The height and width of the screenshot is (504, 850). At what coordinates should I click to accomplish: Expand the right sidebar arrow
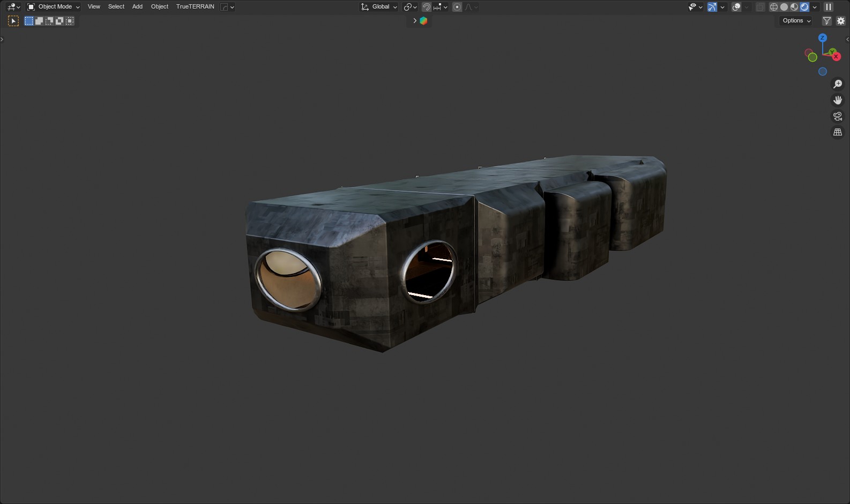[x=847, y=39]
